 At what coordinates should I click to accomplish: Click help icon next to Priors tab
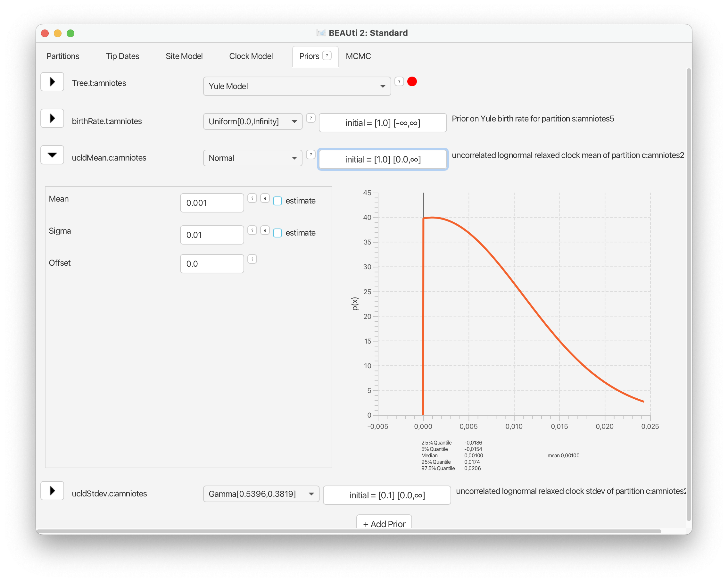327,56
